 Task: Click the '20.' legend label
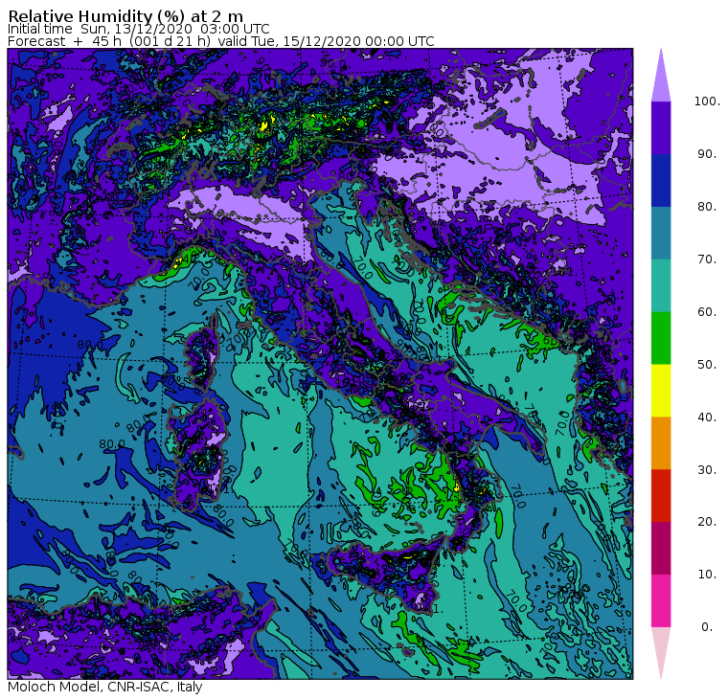(707, 522)
